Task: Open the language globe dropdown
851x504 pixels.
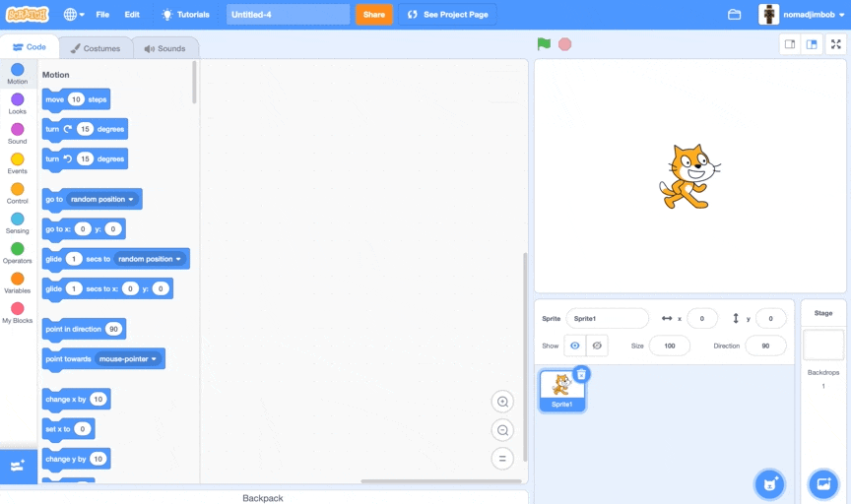Action: 74,15
